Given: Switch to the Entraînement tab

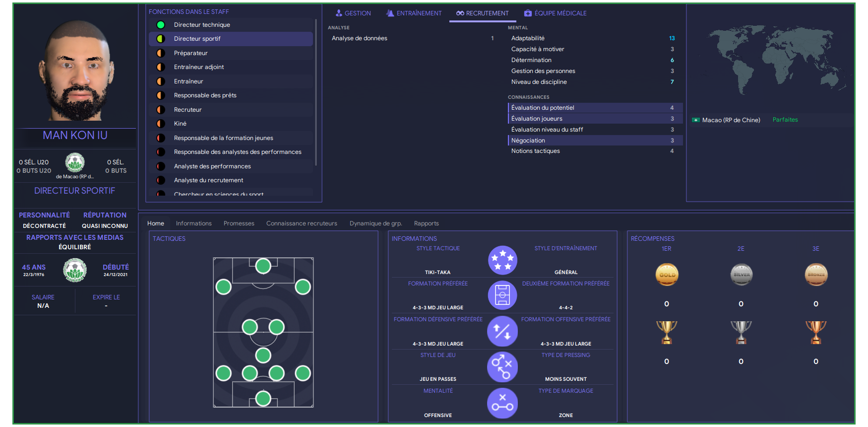Looking at the screenshot, I should 414,13.
